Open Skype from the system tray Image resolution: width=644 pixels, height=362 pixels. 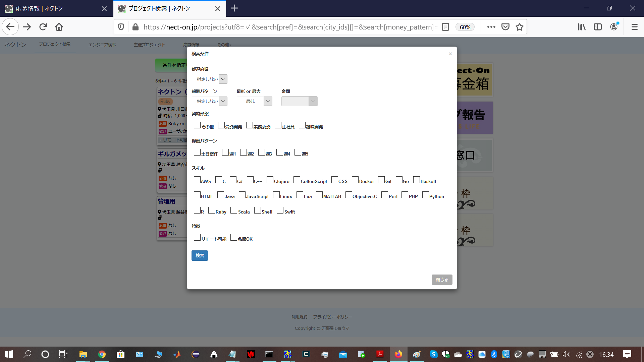(x=433, y=354)
